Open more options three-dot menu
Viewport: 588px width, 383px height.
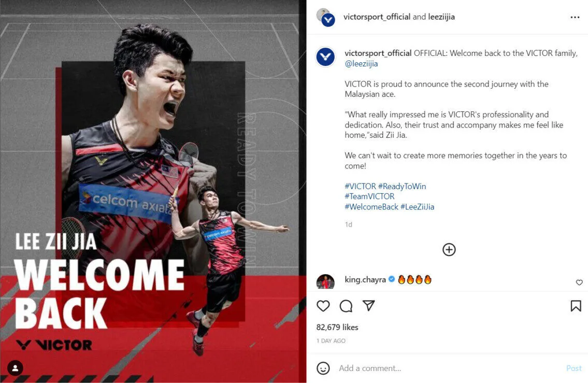575,17
